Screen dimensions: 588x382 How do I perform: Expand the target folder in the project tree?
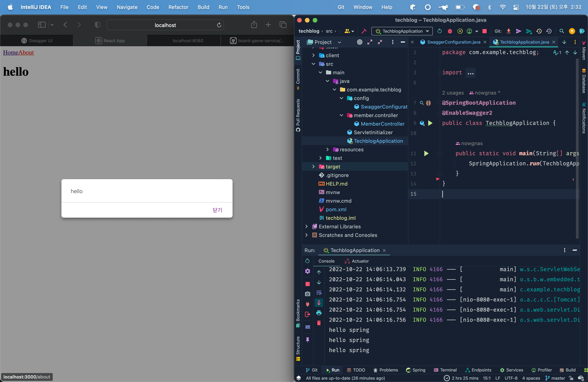click(x=313, y=167)
